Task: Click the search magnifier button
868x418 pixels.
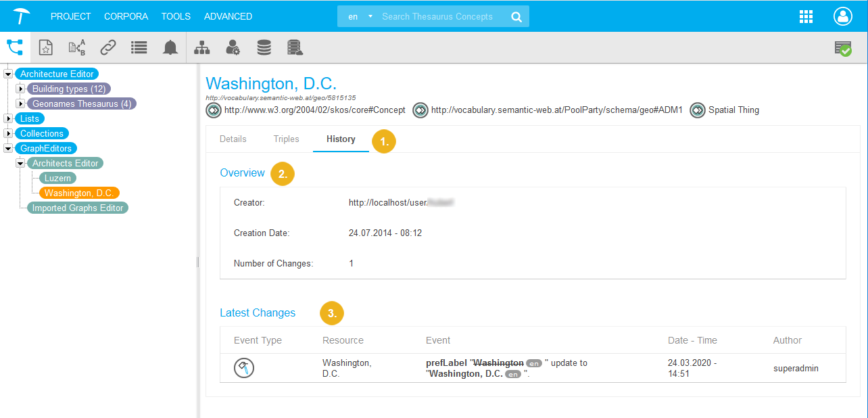Action: click(x=516, y=17)
